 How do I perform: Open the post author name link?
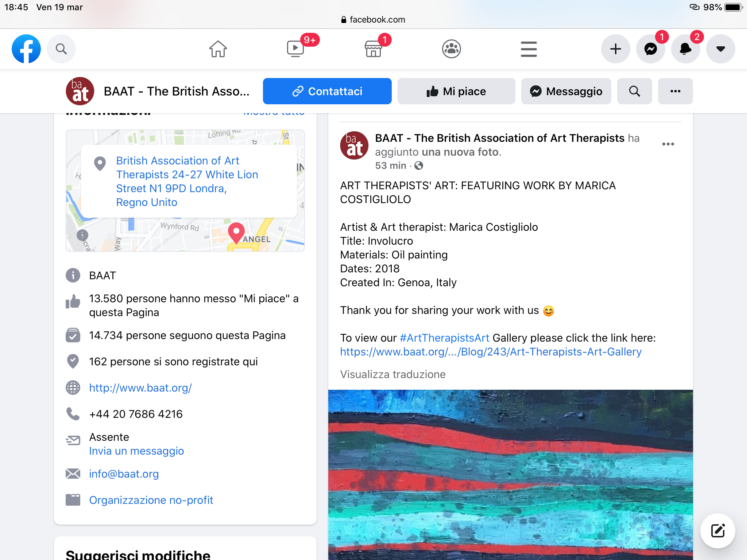point(500,138)
